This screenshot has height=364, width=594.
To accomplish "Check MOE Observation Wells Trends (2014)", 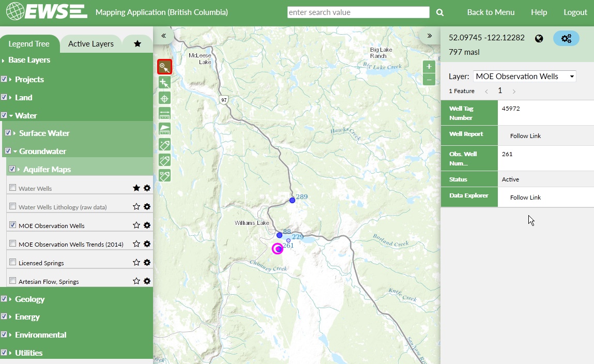I will [x=12, y=243].
